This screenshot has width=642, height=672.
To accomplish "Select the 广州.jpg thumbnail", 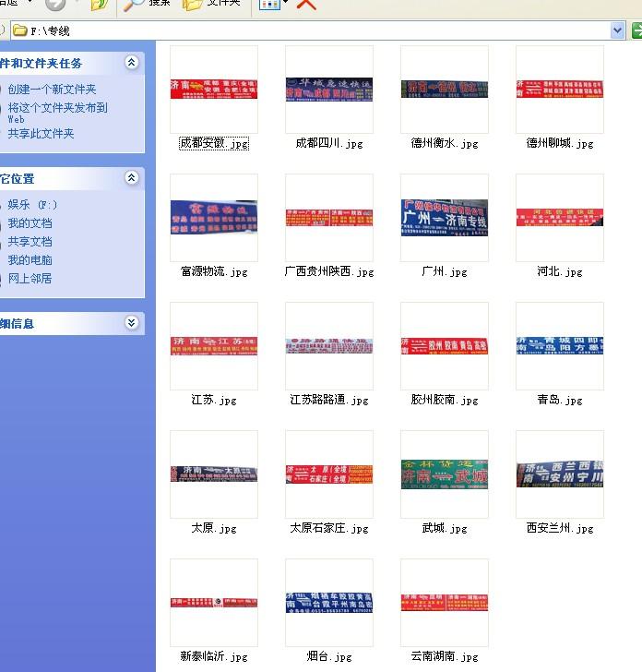I will pyautogui.click(x=444, y=217).
